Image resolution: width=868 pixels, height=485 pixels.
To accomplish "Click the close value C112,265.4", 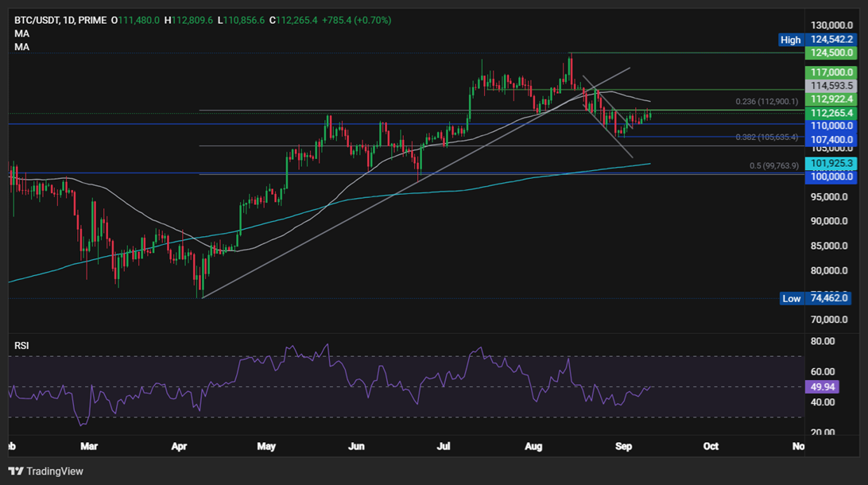I will click(293, 21).
